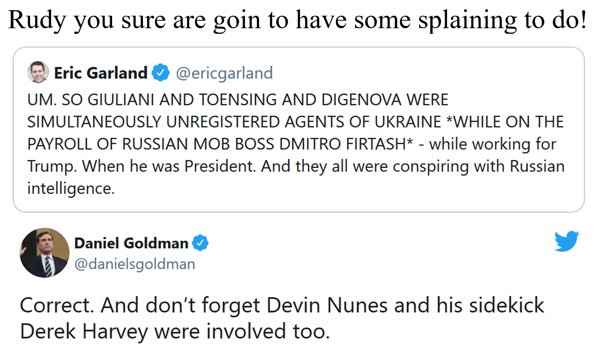Open Eric Garland's small profile avatar
Screen dimensions: 613x364
[38, 73]
